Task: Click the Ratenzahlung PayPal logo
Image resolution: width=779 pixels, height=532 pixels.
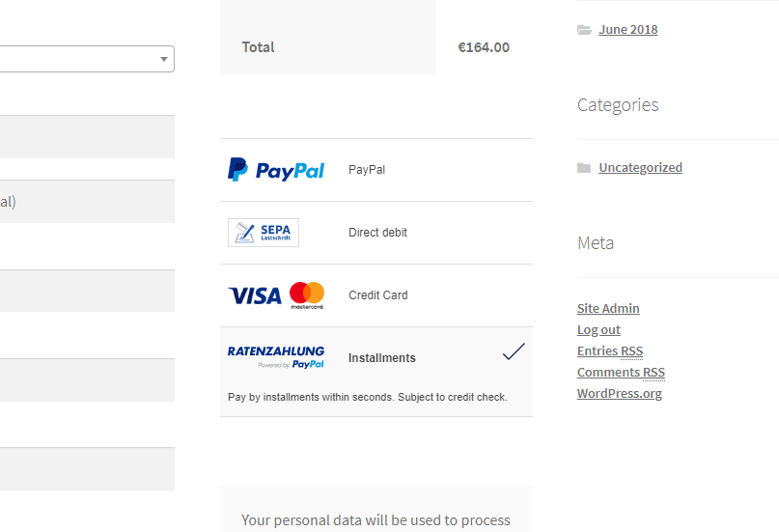Action: tap(276, 357)
